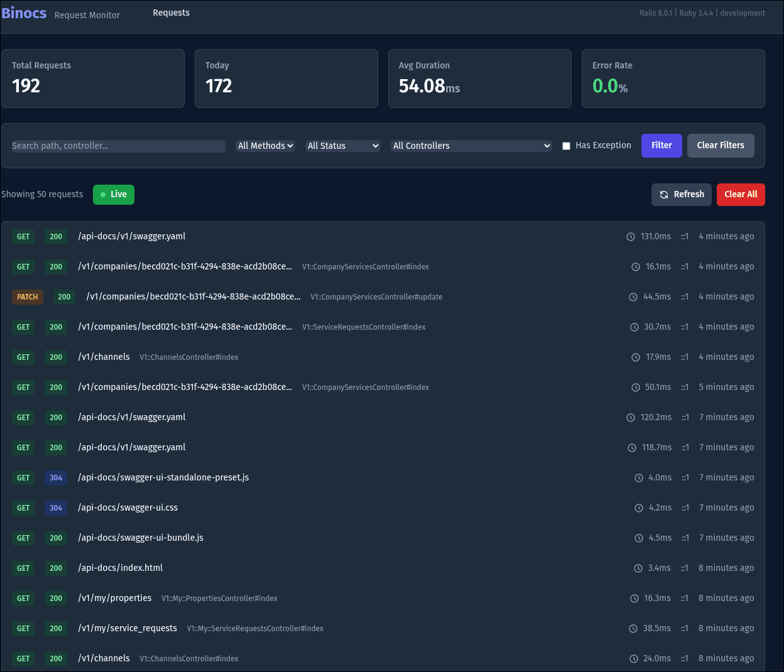This screenshot has height=672, width=784.
Task: Click the 200 status badge on index.html row
Action: pos(56,568)
